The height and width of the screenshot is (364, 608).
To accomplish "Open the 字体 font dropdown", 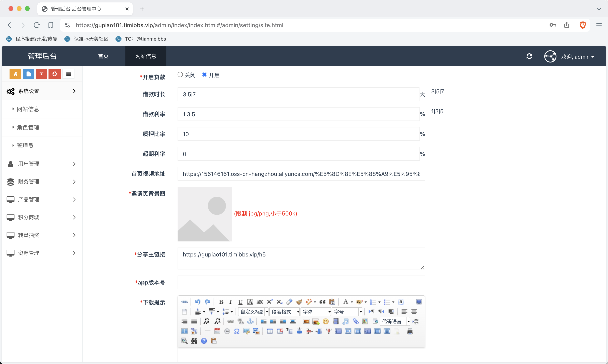I will (316, 312).
